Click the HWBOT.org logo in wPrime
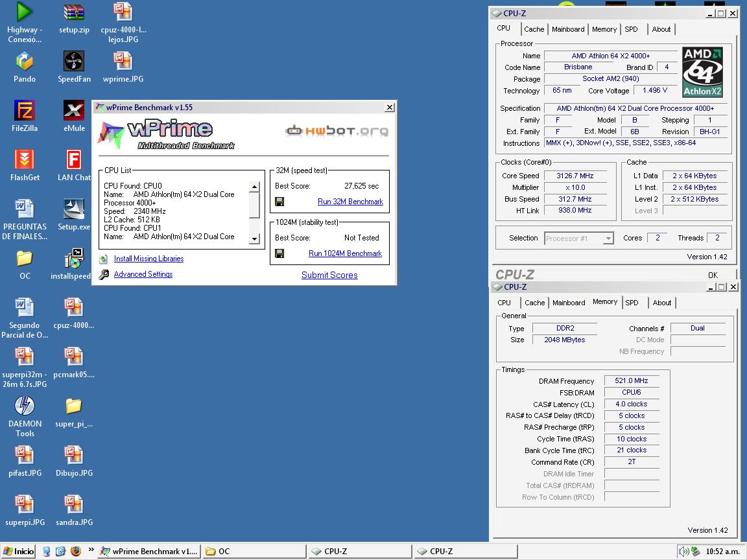Screen dimensions: 747x560 [337, 130]
